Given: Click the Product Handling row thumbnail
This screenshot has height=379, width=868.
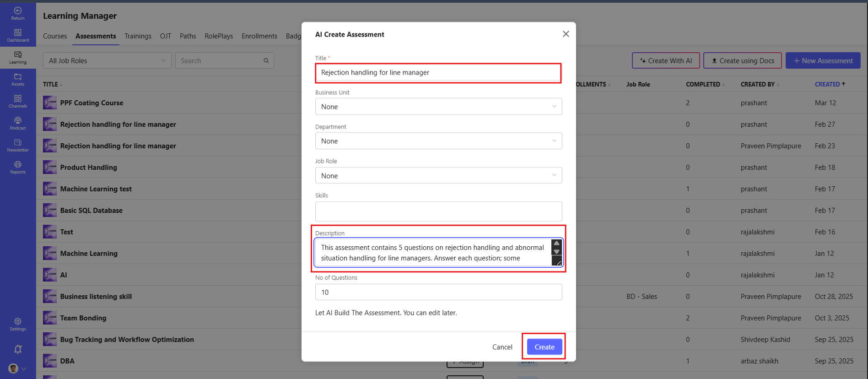Looking at the screenshot, I should tap(50, 167).
